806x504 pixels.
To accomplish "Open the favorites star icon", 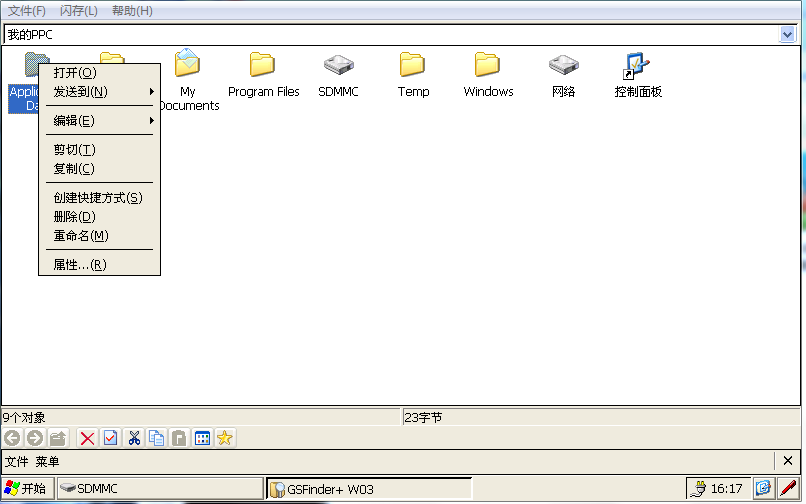I will coord(225,438).
